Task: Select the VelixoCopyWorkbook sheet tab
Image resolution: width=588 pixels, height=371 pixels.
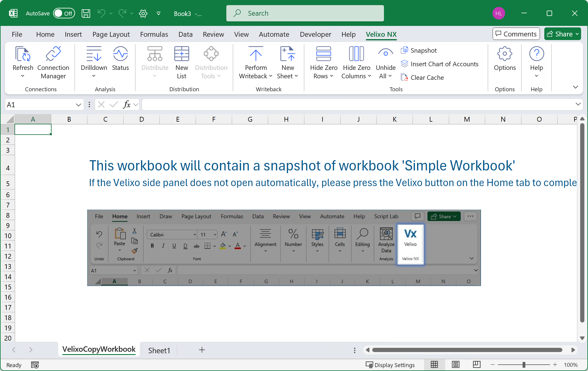Action: 99,349
